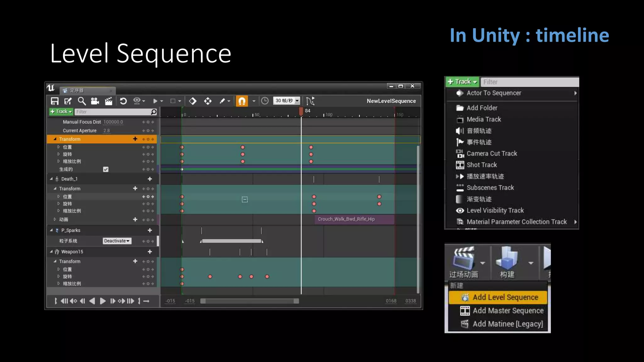
Task: Collapse the P_Sparks track
Action: click(51, 230)
